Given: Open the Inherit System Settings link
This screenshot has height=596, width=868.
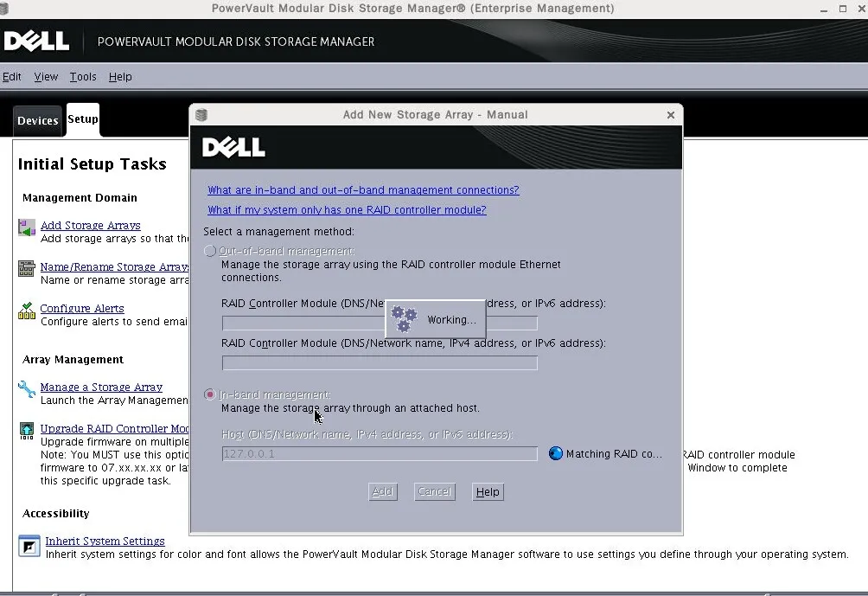Looking at the screenshot, I should [105, 542].
